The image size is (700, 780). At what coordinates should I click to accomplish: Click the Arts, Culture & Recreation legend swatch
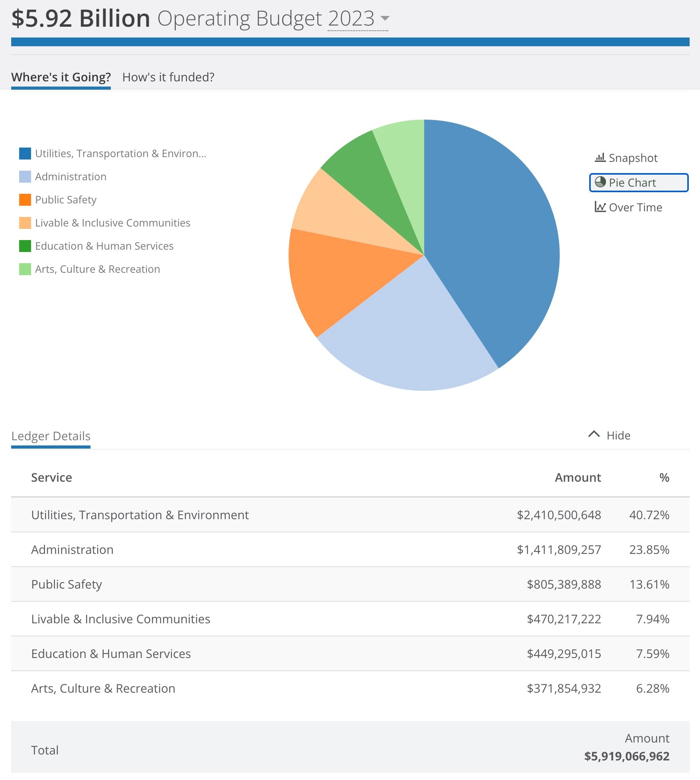(25, 269)
